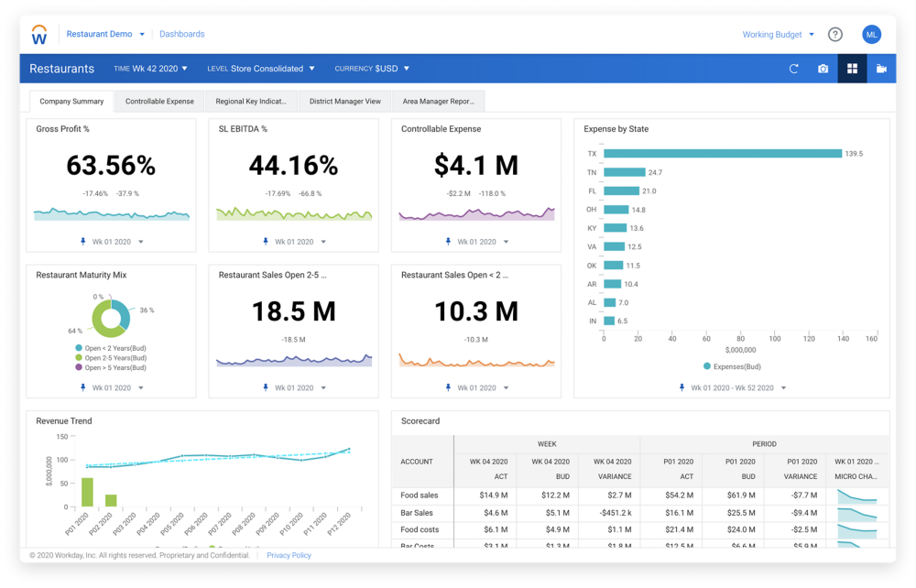Viewport: 916px width, 588px height.
Task: Switch to the Company Summary tab
Action: coord(71,101)
